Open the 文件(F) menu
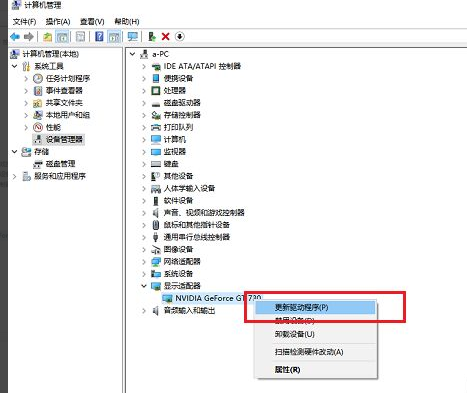 click(24, 22)
